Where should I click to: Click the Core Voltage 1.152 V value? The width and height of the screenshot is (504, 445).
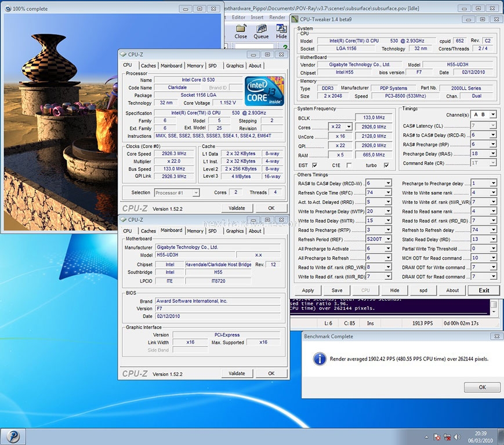pos(227,103)
